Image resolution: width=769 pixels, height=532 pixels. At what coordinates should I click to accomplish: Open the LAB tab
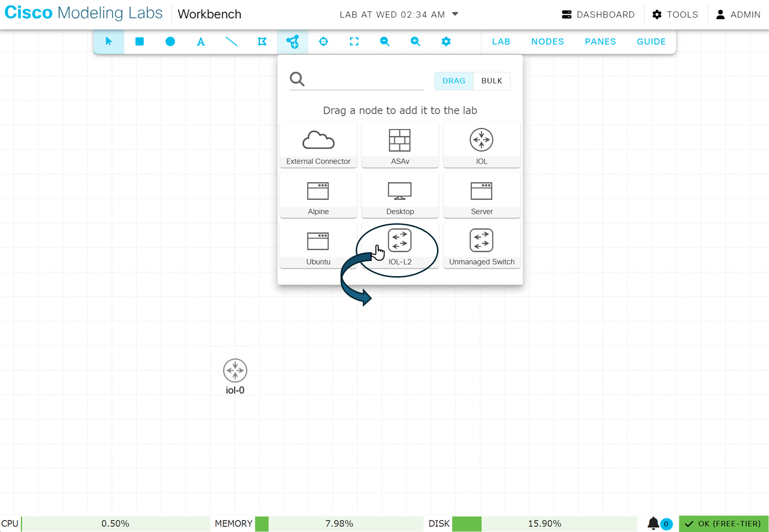501,42
